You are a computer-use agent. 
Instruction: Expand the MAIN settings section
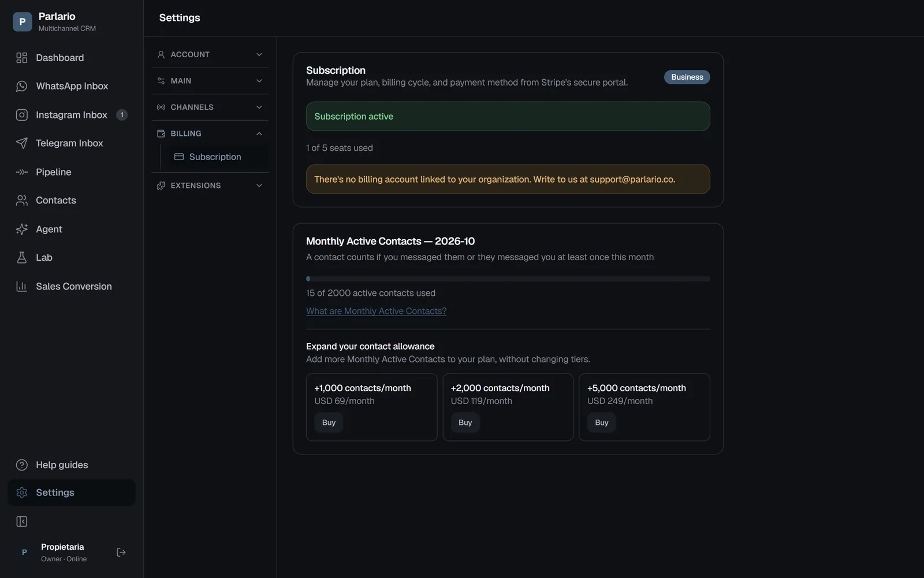coord(210,81)
